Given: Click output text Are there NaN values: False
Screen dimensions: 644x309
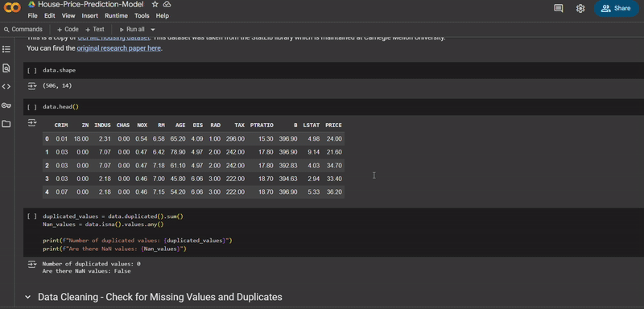Looking at the screenshot, I should [x=86, y=271].
